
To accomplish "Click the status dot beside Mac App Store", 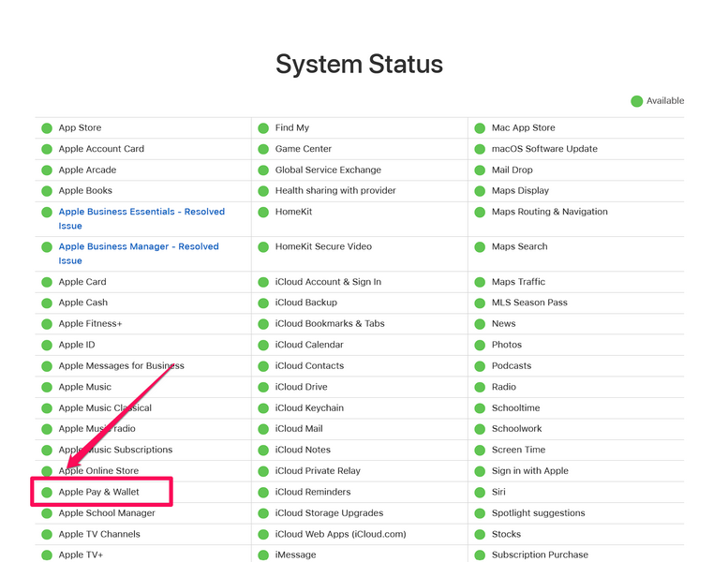I will point(480,128).
